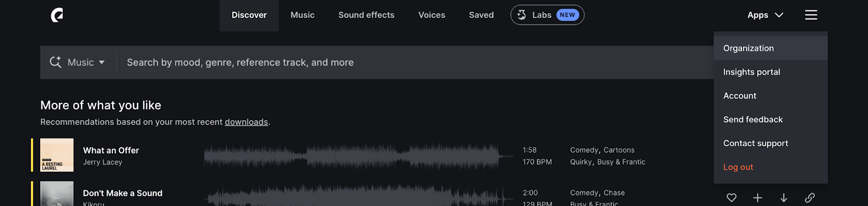Open the Labs flask icon button
The width and height of the screenshot is (868, 206).
(x=547, y=15)
